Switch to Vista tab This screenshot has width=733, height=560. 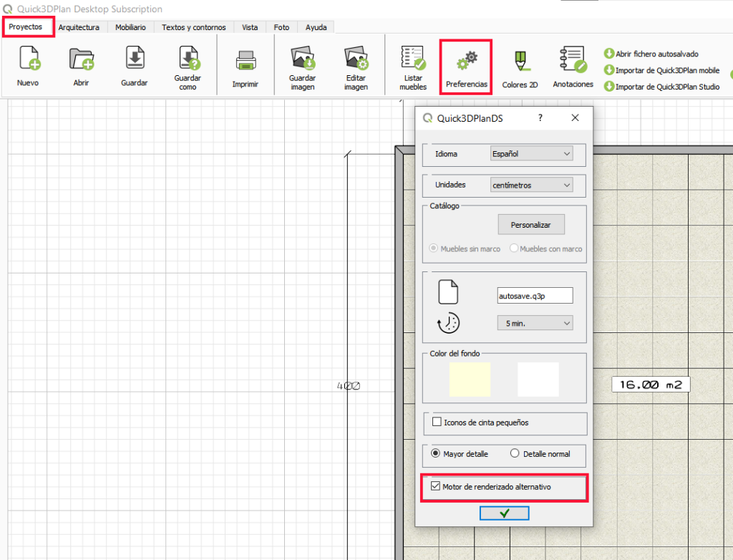pyautogui.click(x=250, y=28)
